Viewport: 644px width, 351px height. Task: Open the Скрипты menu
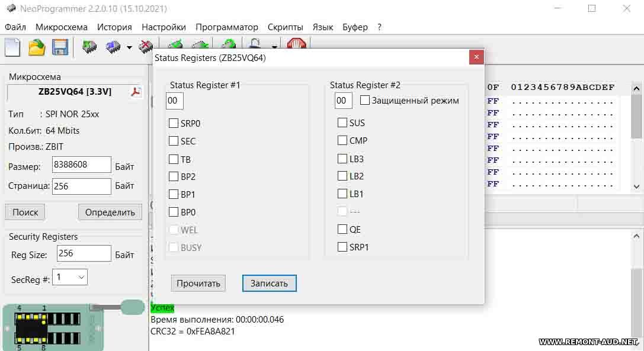[x=285, y=27]
